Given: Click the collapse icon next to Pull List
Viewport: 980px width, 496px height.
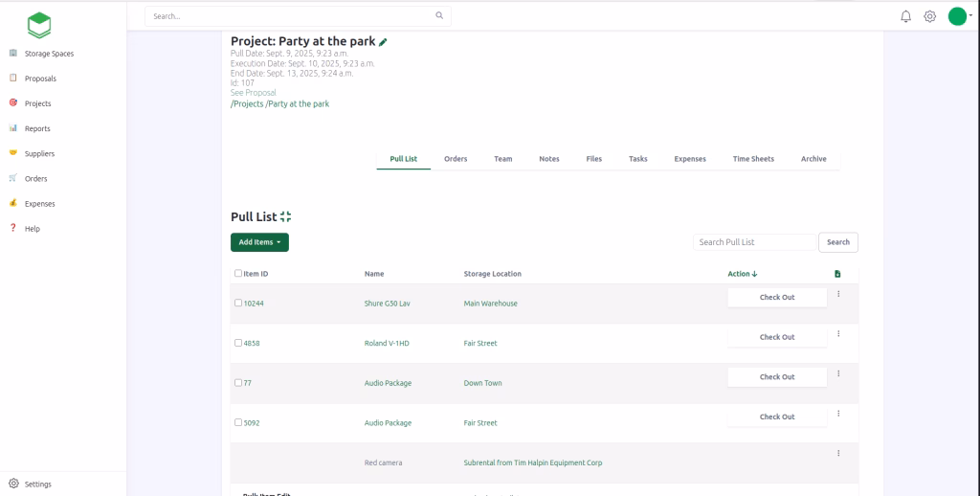Looking at the screenshot, I should tap(285, 217).
